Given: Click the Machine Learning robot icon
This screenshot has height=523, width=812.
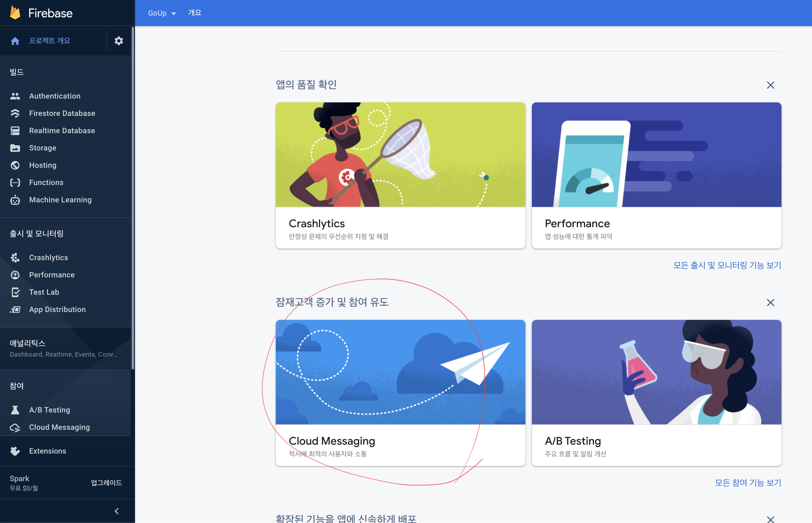Looking at the screenshot, I should pyautogui.click(x=15, y=200).
